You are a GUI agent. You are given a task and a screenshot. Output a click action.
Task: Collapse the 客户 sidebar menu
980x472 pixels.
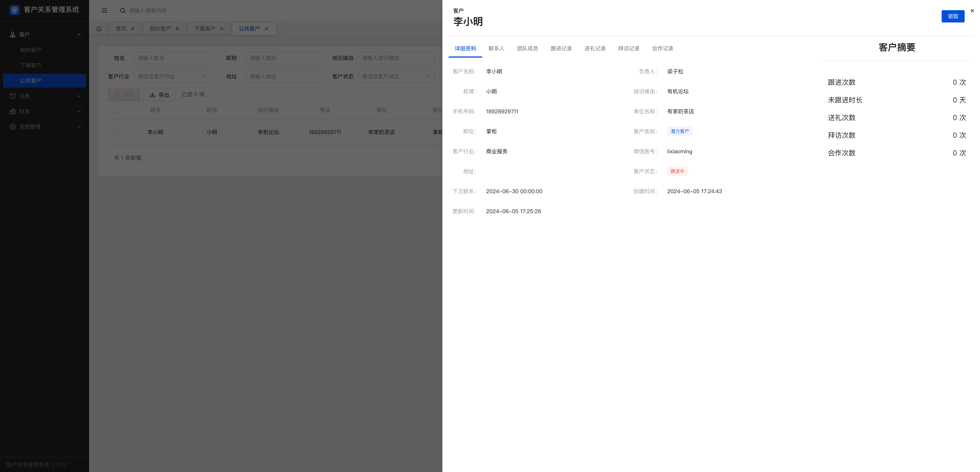click(79, 35)
